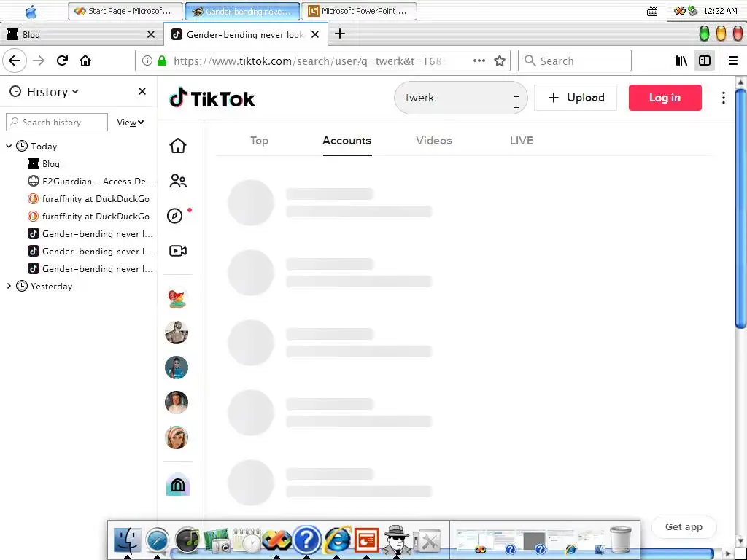Open the Library bookshelf icon
Screen dimensions: 747x560
pyautogui.click(x=681, y=61)
